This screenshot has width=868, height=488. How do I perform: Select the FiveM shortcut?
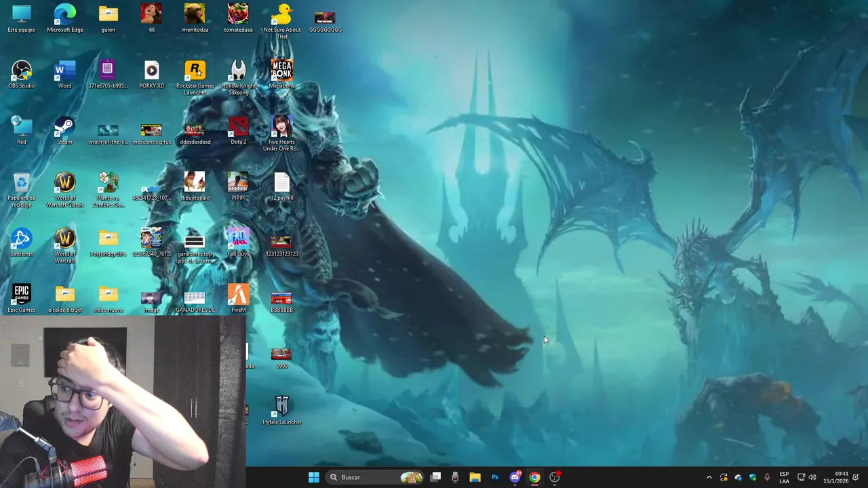pyautogui.click(x=238, y=299)
